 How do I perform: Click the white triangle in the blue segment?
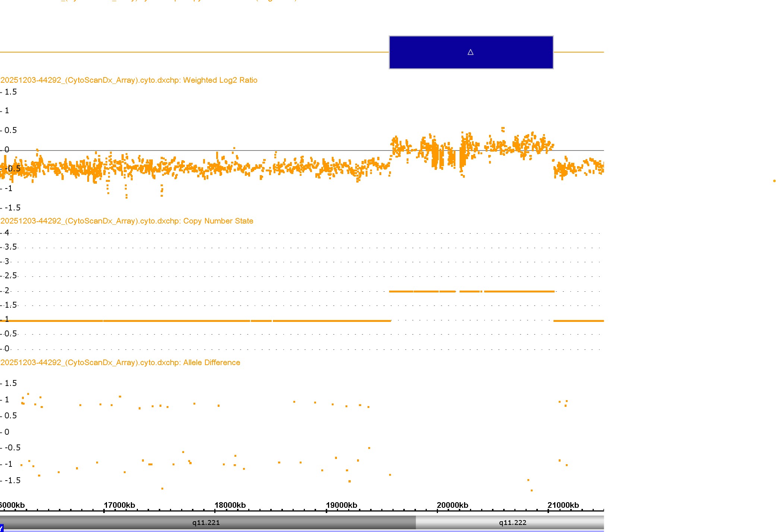(x=470, y=52)
